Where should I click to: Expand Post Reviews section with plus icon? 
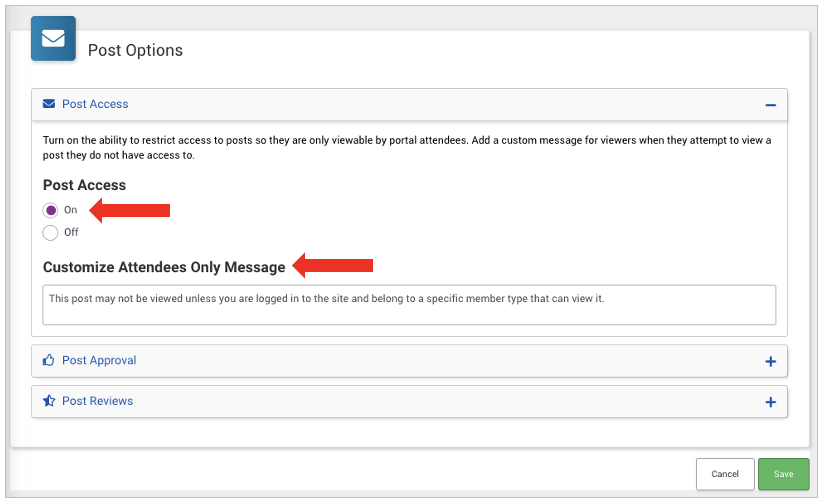point(770,402)
